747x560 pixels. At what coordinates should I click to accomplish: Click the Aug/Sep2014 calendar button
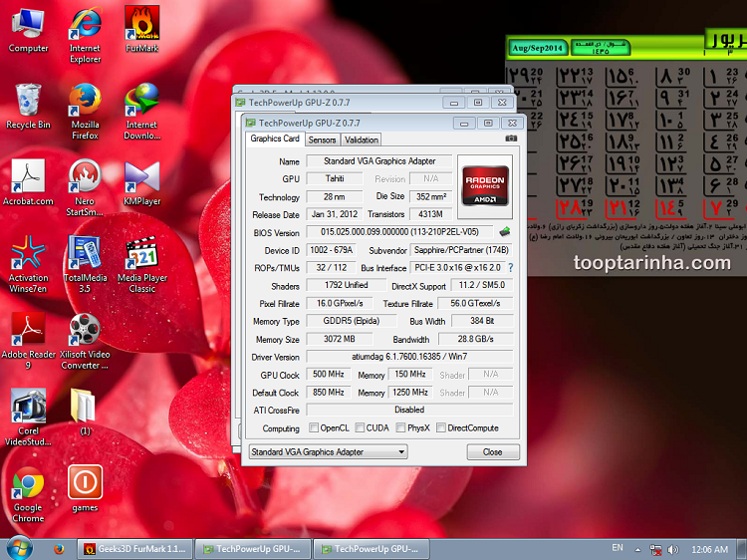click(x=538, y=48)
